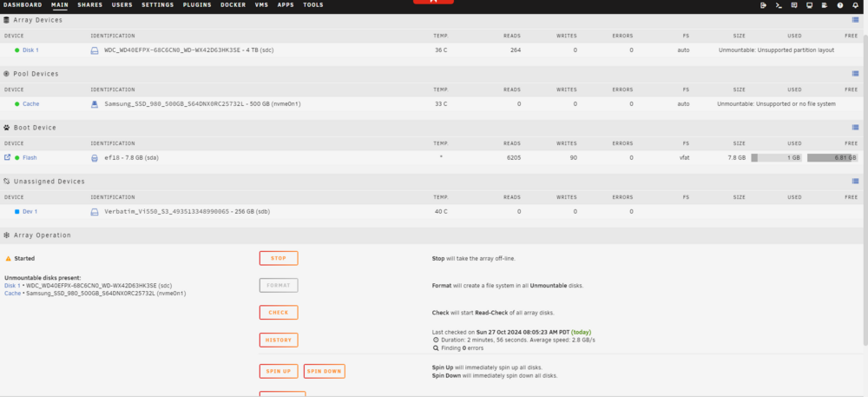Image resolution: width=868 pixels, height=397 pixels.
Task: Click green status dot for Disk 1
Action: 17,50
